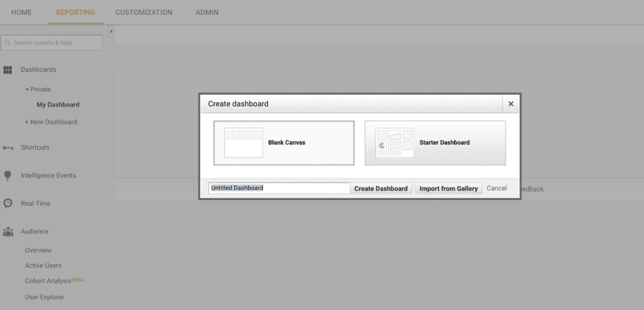Select the Starter Dashboard text label
The image size is (644, 310).
[x=445, y=143]
